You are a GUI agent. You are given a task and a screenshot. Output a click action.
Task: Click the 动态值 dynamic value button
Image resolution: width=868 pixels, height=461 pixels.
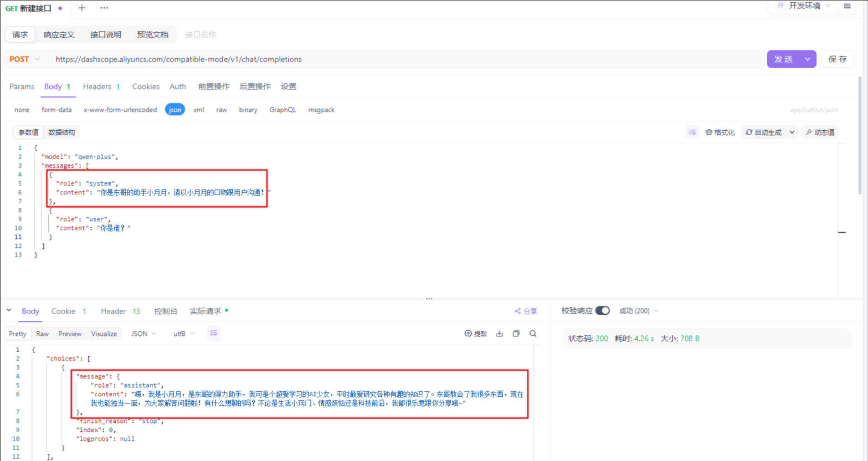click(820, 132)
